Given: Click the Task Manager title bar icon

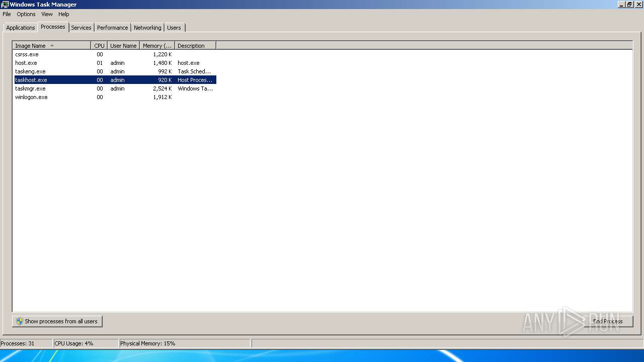Looking at the screenshot, I should [x=5, y=5].
